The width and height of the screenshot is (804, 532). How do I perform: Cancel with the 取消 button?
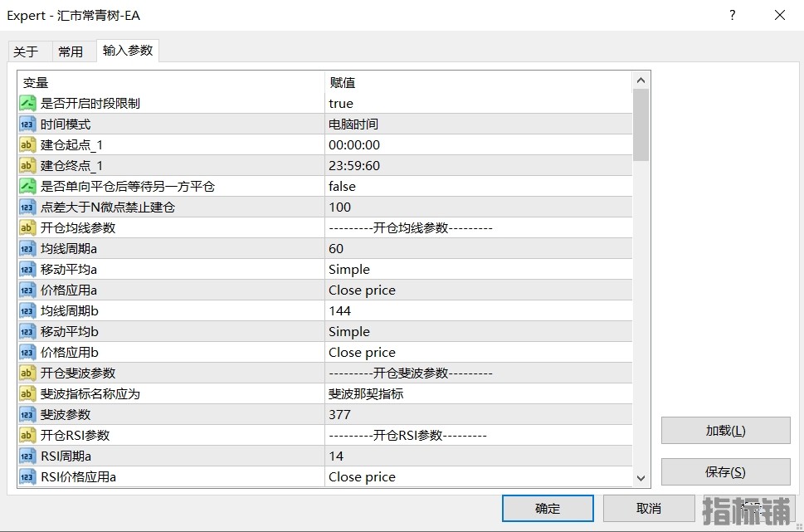click(649, 509)
